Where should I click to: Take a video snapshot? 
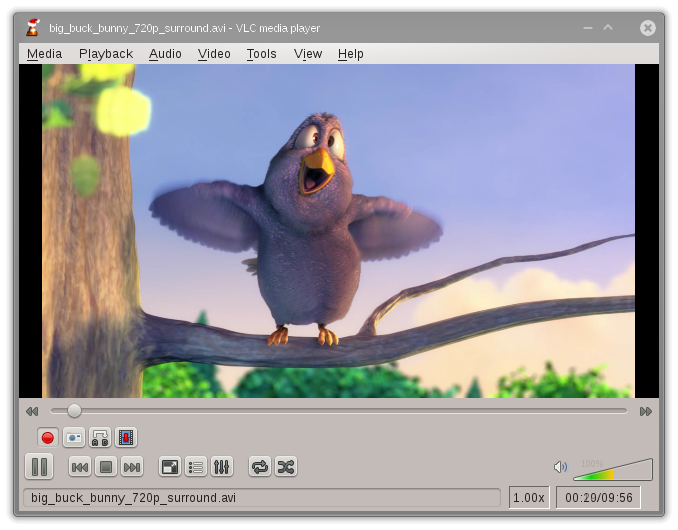pos(74,437)
